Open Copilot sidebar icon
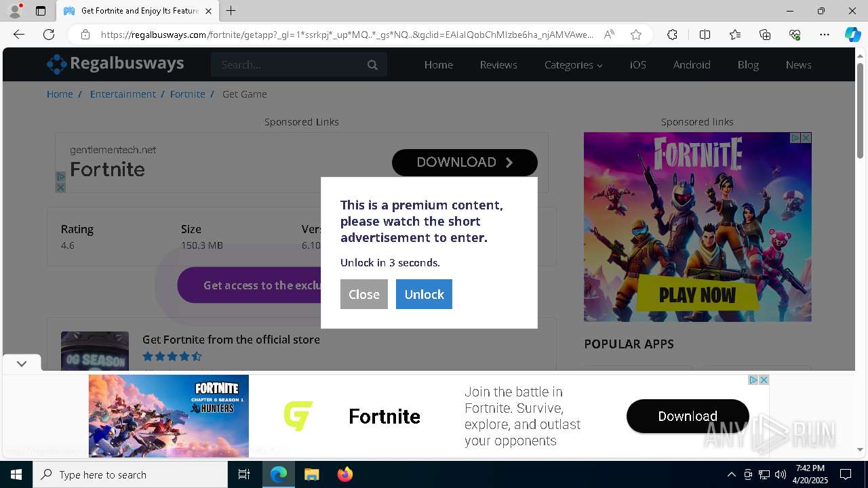Viewport: 868px width, 488px height. coord(852,35)
